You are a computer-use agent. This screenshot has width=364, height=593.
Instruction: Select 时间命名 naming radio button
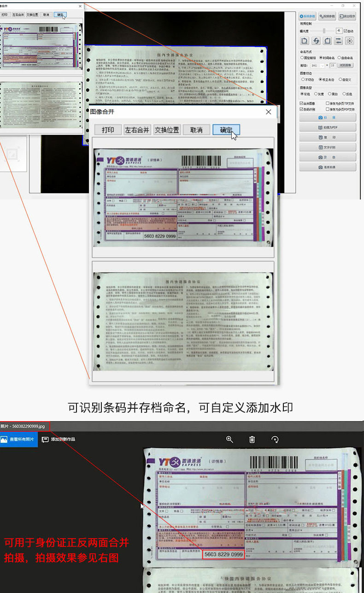(327, 58)
